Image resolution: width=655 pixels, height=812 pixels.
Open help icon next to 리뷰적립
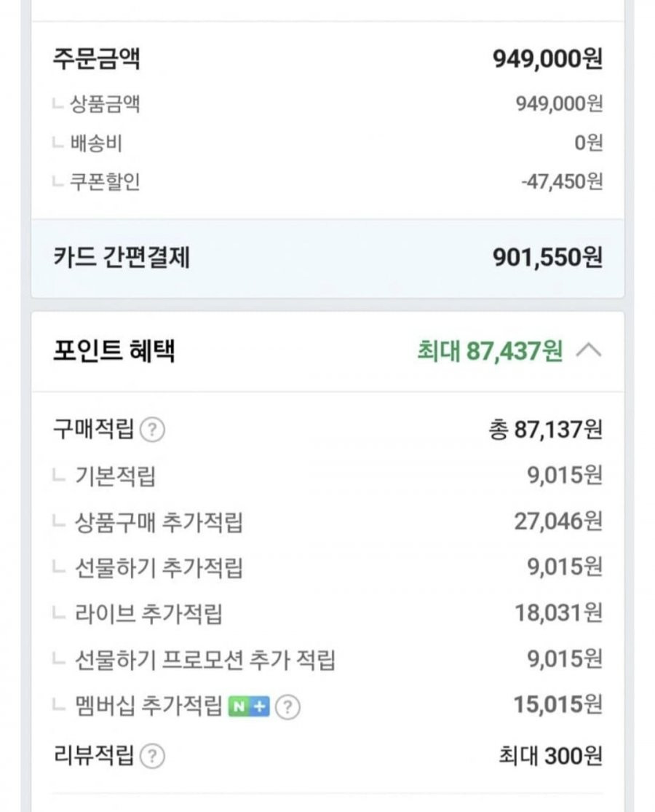[x=153, y=757]
